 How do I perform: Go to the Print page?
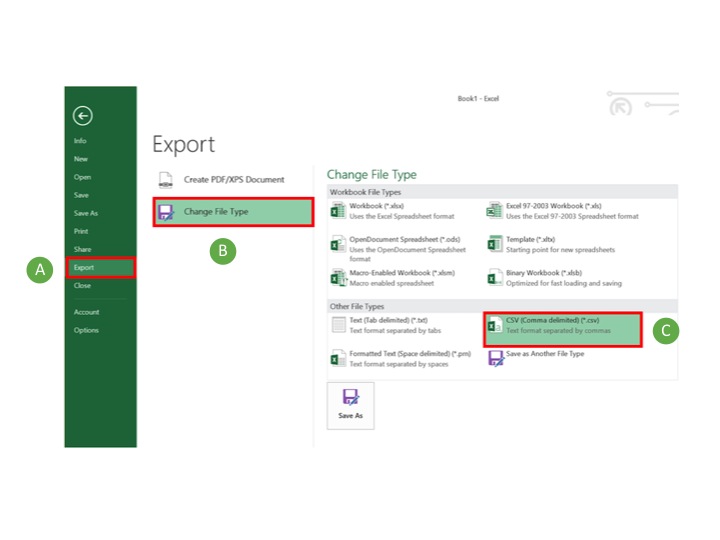(81, 231)
